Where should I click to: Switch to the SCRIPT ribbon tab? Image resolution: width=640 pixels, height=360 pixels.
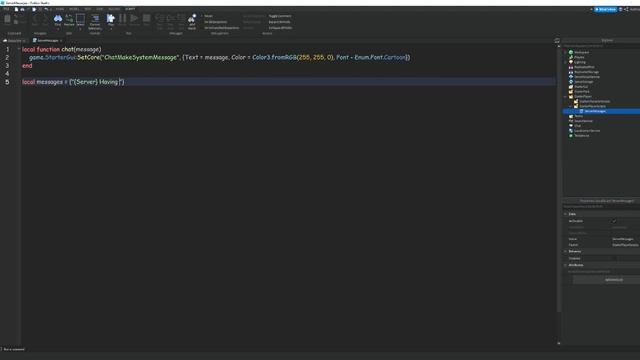tap(130, 9)
